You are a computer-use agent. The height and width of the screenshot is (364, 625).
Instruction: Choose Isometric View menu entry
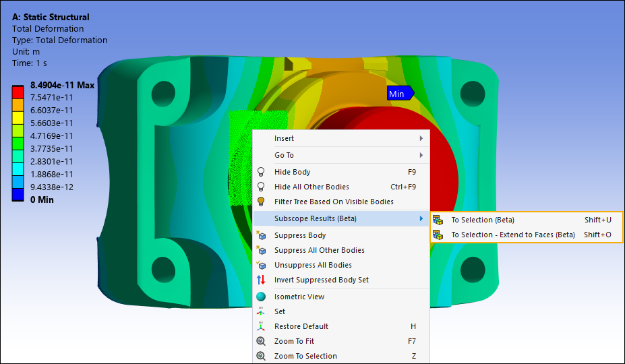[x=341, y=297]
